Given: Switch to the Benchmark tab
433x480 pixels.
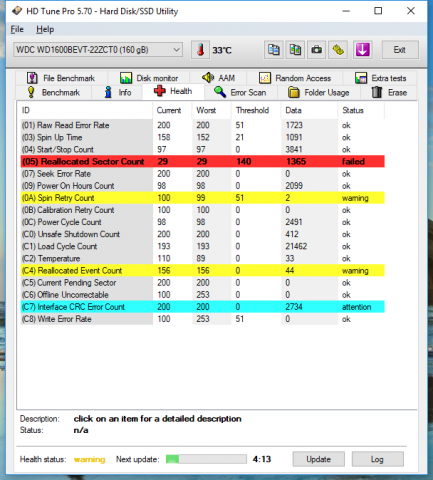Looking at the screenshot, I should 53,92.
